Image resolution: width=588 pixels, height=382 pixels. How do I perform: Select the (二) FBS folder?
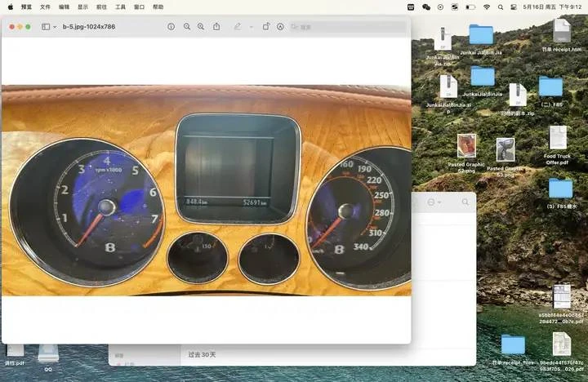pos(550,87)
